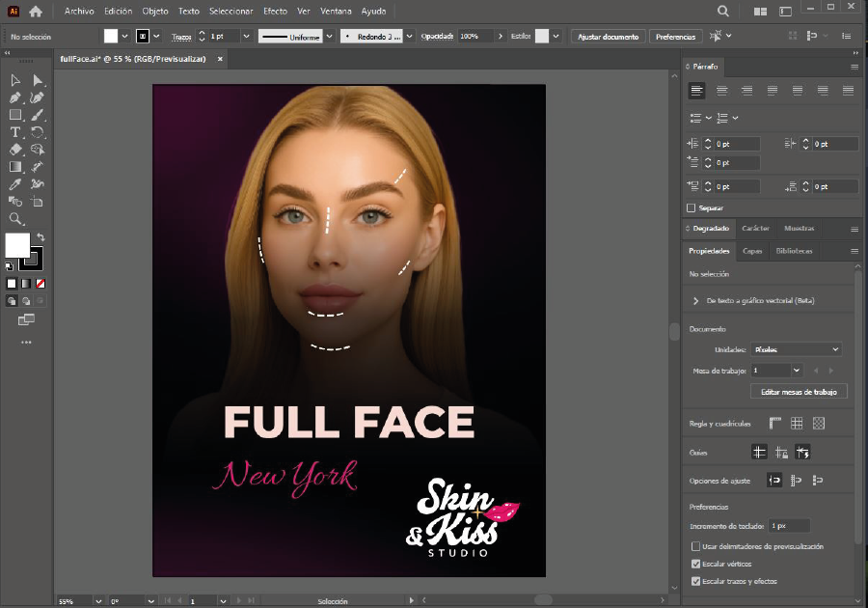Open the Archivo menu
The height and width of the screenshot is (608, 868).
coord(79,11)
